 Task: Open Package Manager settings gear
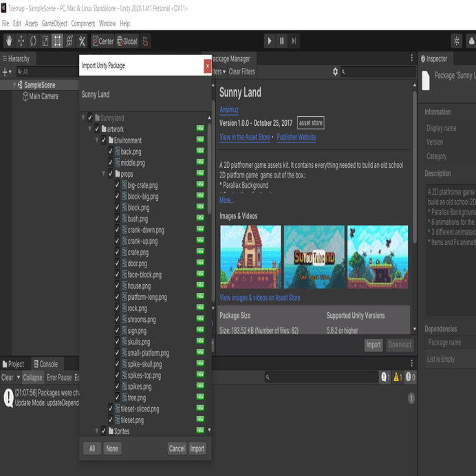(x=335, y=72)
